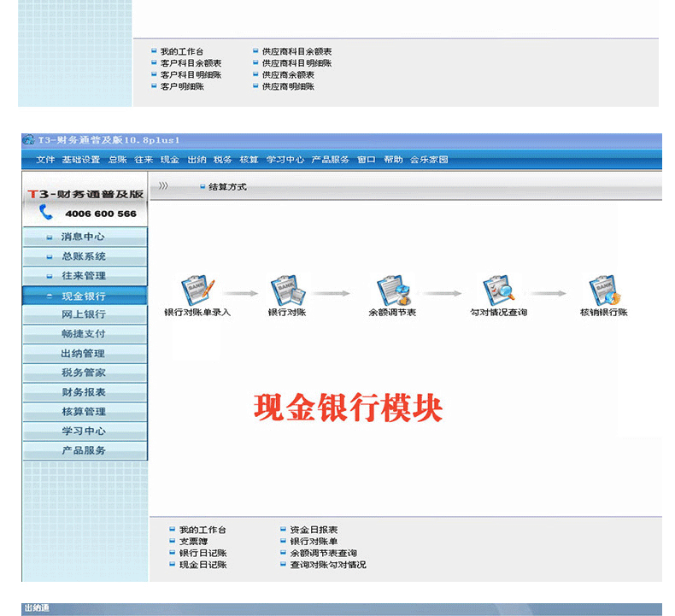Open the 供应商余额表 link

coord(289,75)
